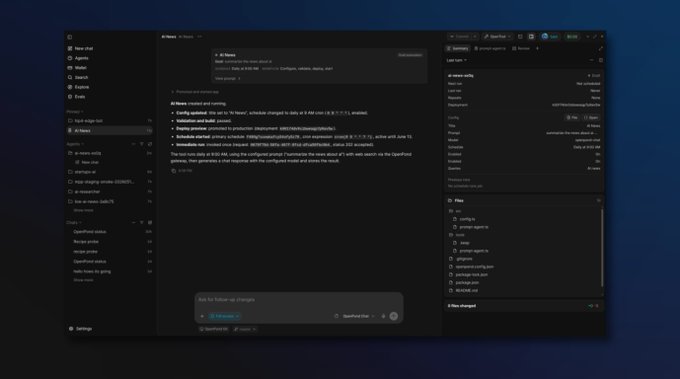Click the Draft button beside ai-news-xx0q
Viewport: 680px width, 379px height.
(x=594, y=75)
